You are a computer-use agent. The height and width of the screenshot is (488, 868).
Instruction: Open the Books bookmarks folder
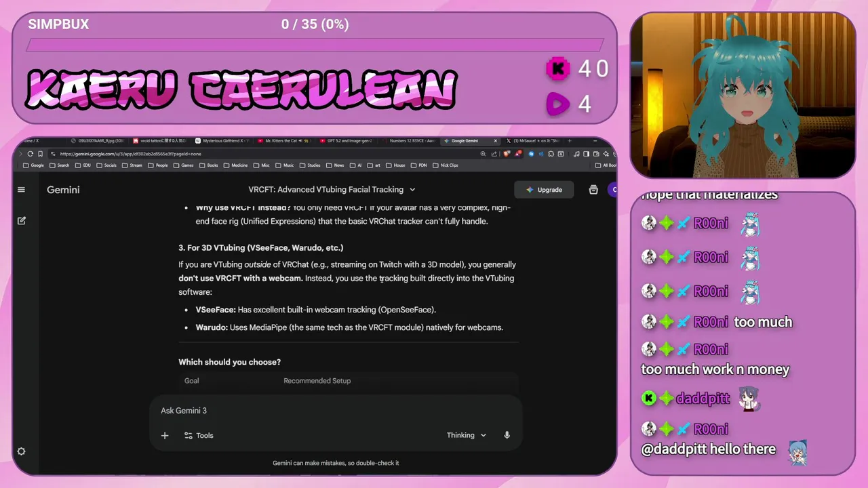click(210, 165)
